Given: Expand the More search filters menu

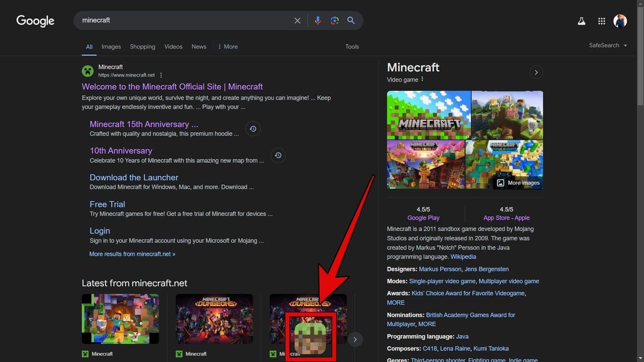Looking at the screenshot, I should coord(228,47).
